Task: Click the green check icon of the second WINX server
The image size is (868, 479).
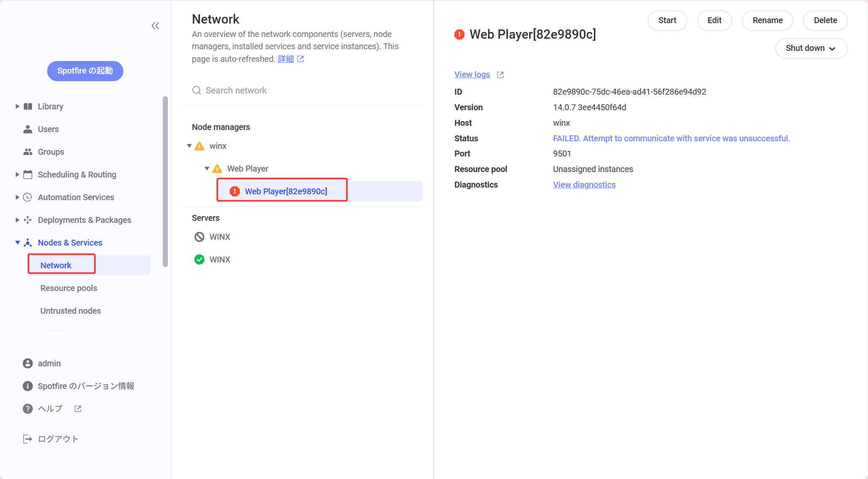Action: click(x=199, y=259)
